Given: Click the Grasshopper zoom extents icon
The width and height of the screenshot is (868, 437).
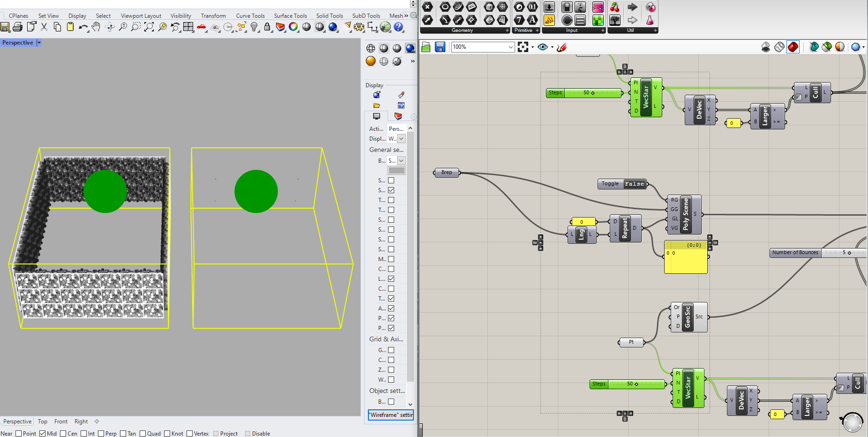Looking at the screenshot, I should (523, 47).
